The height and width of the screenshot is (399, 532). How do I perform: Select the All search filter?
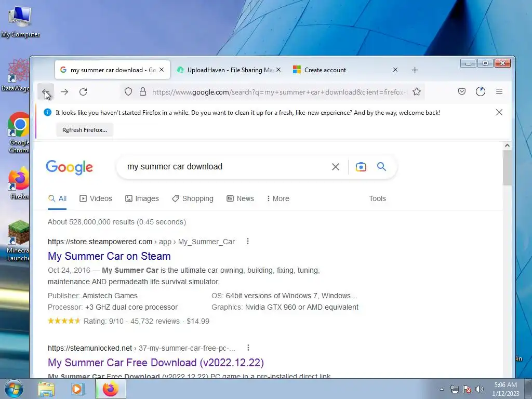[x=57, y=198]
